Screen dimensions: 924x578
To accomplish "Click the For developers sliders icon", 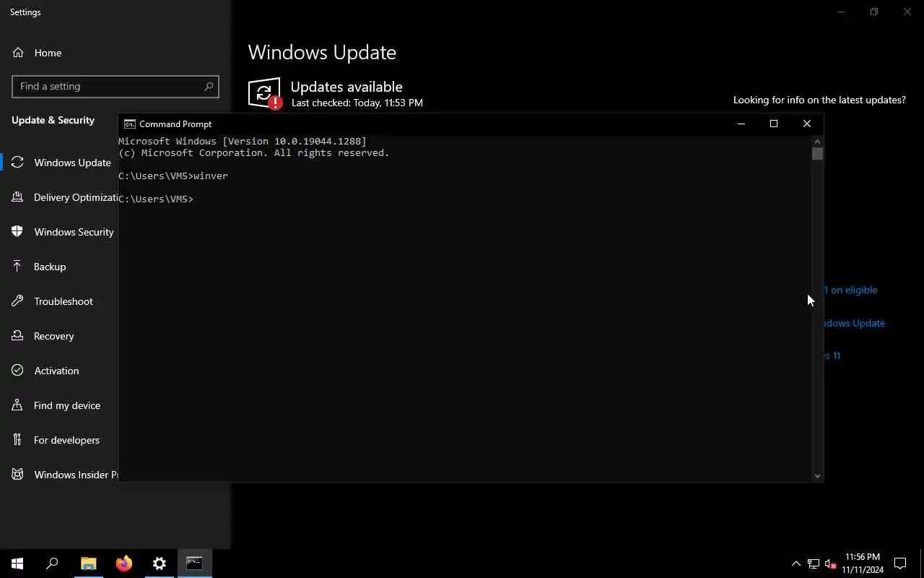I will click(18, 440).
